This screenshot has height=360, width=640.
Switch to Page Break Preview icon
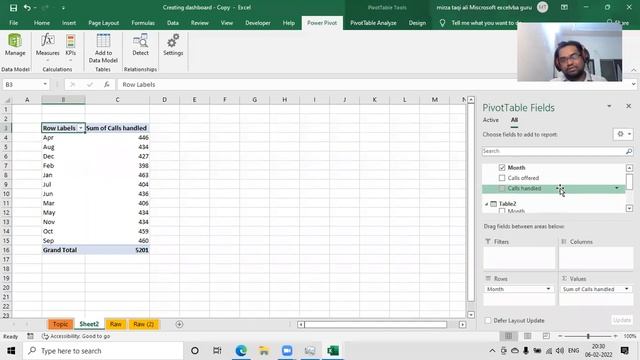pyautogui.click(x=546, y=336)
